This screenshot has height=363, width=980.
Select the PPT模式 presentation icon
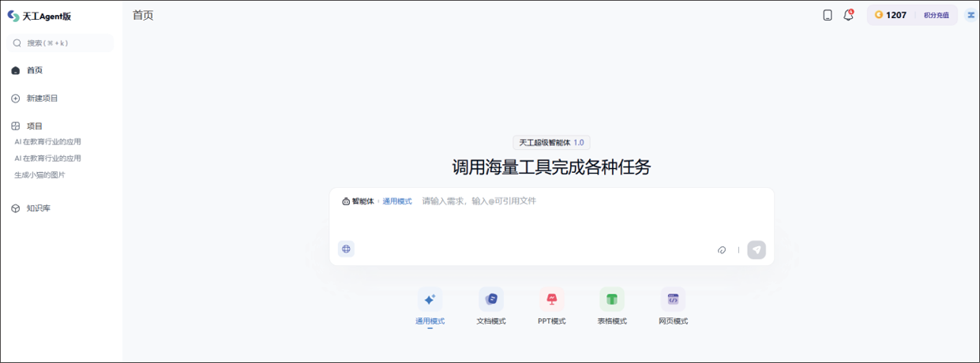tap(551, 300)
